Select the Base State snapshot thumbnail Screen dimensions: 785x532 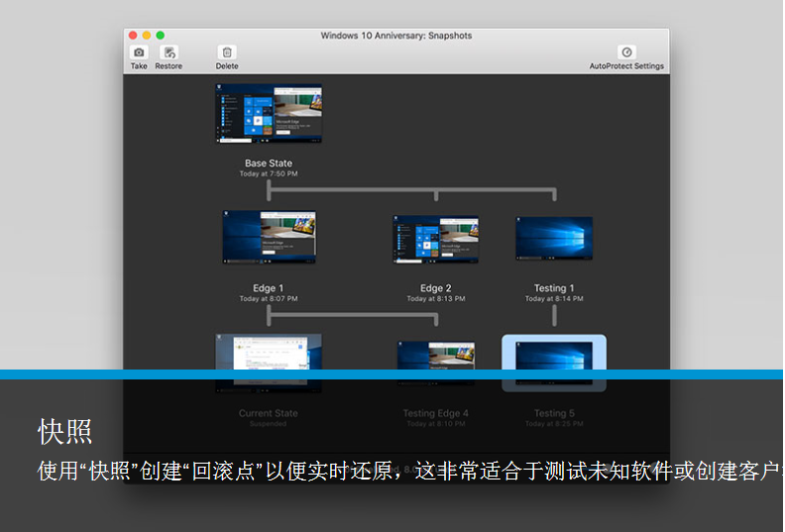(x=269, y=114)
